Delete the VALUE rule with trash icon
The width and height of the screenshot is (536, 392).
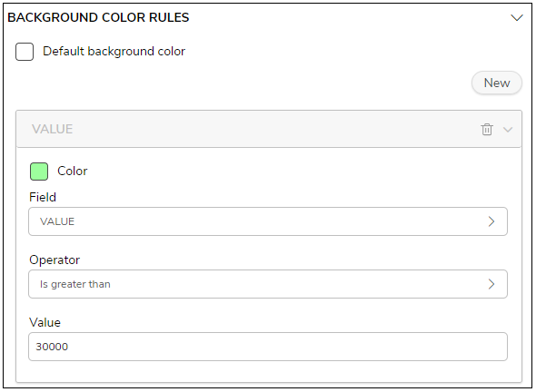pyautogui.click(x=487, y=130)
